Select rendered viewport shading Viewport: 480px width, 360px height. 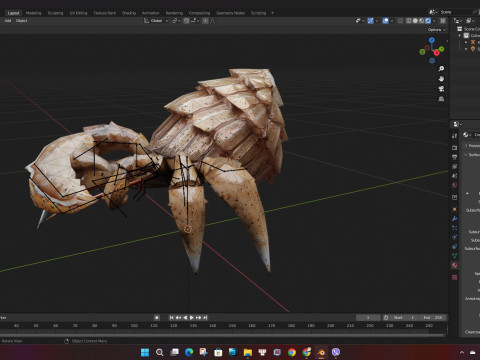pyautogui.click(x=428, y=21)
